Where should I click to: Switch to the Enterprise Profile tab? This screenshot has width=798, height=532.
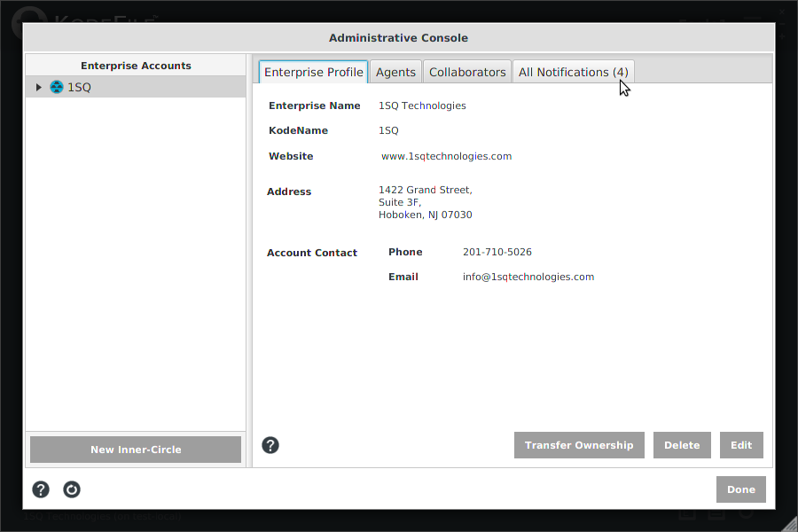[x=314, y=73]
